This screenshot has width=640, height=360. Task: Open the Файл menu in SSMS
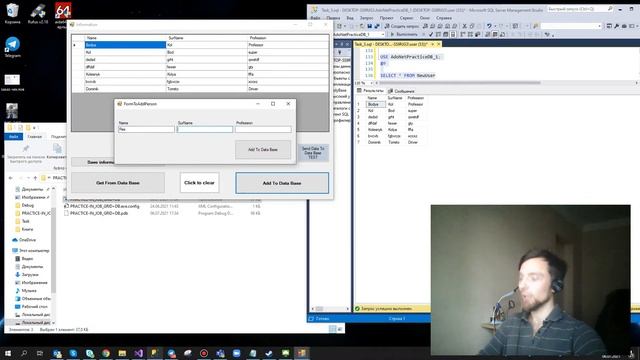click(x=316, y=18)
